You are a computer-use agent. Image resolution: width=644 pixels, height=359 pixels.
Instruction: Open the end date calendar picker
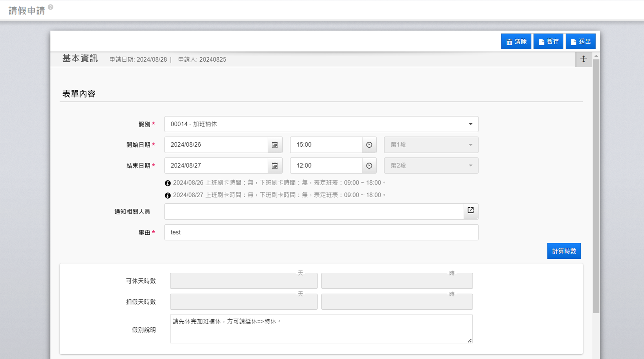tap(275, 166)
